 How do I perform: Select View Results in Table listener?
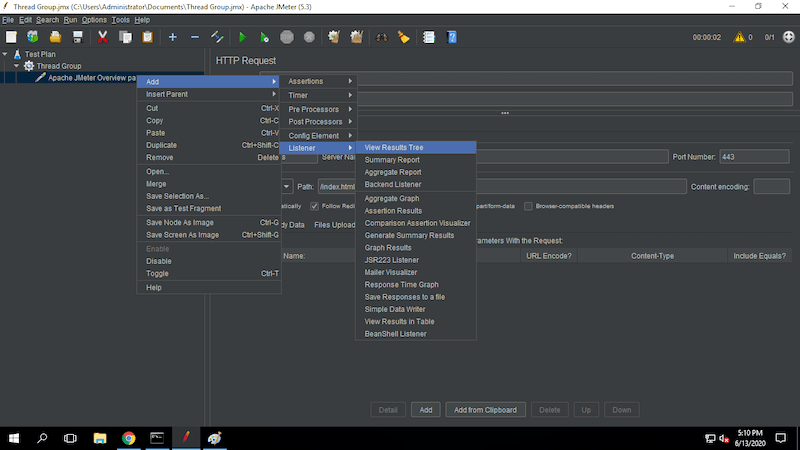(416, 321)
